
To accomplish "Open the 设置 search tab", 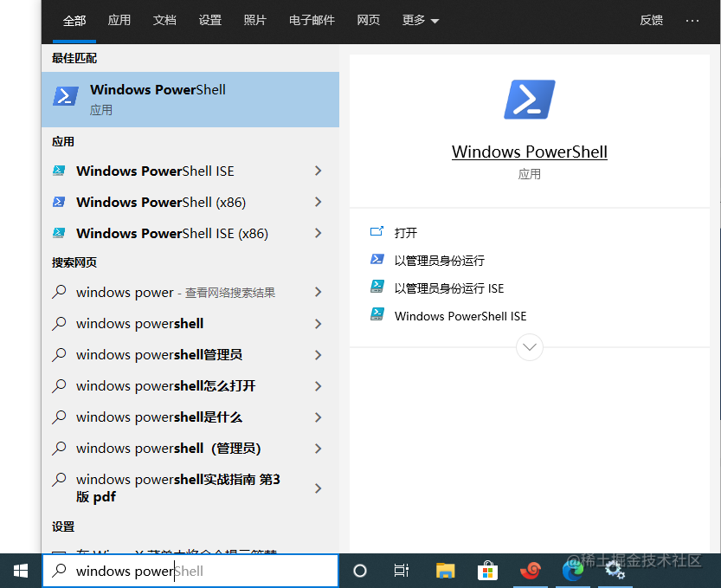I will (x=209, y=20).
